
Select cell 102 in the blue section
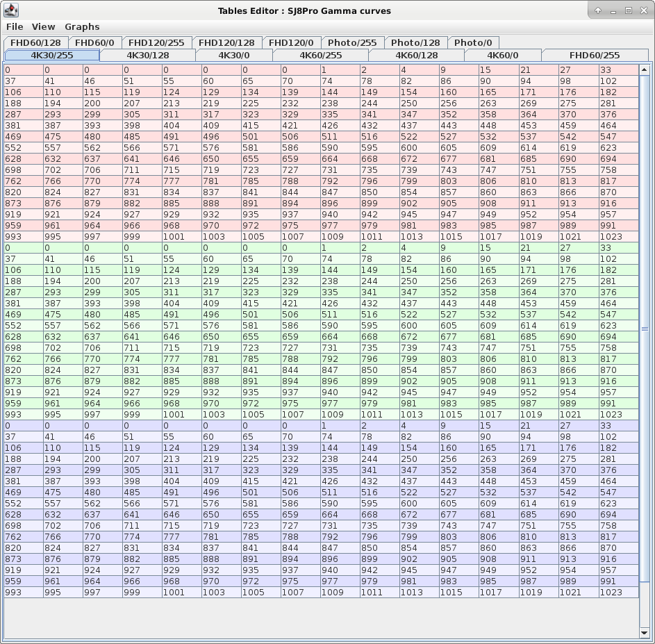(x=619, y=437)
